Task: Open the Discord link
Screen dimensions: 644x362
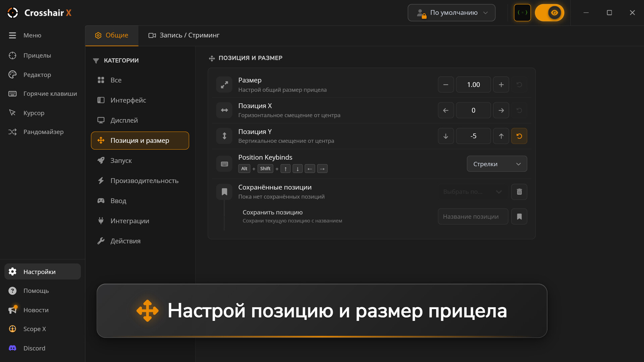Action: [x=42, y=348]
